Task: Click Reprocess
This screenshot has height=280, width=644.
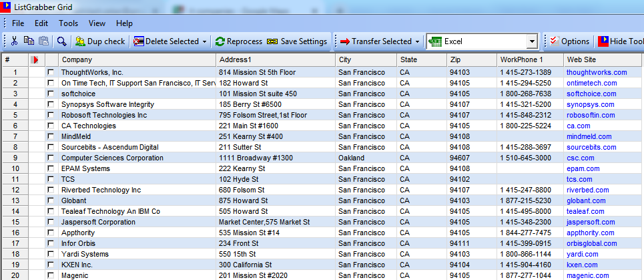Action: coord(239,41)
